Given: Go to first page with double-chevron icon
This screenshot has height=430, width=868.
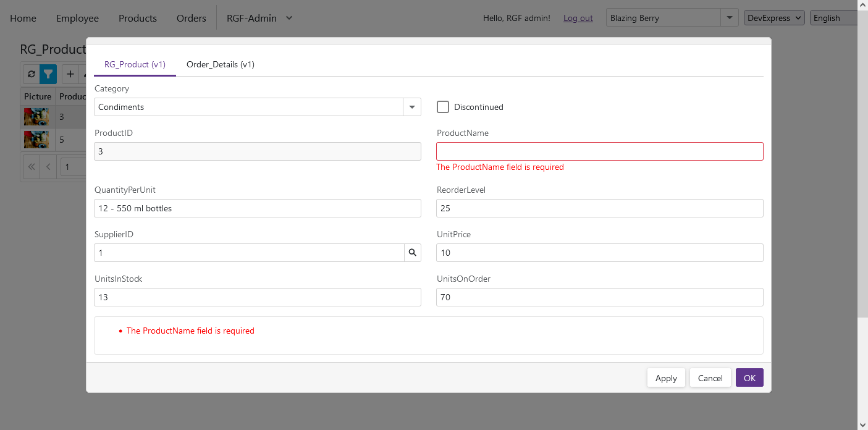Looking at the screenshot, I should (x=32, y=167).
